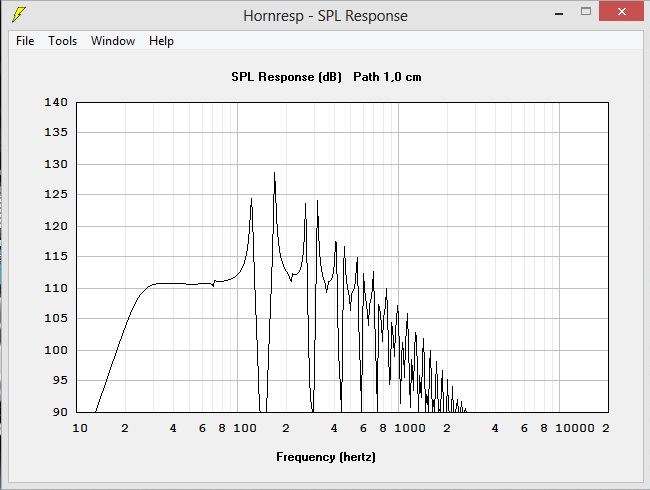Click the tallest response peak near 128 dB
This screenshot has height=490, width=650.
click(x=274, y=173)
